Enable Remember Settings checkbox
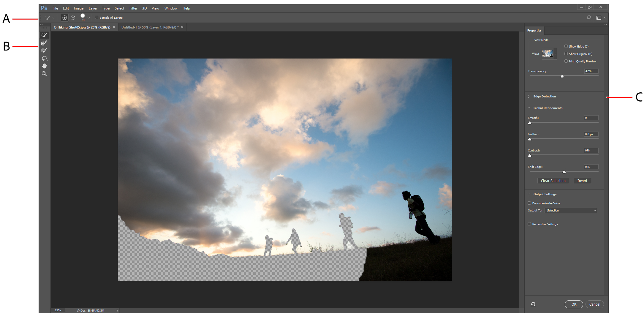Screen dimensions: 644x319 coord(529,224)
